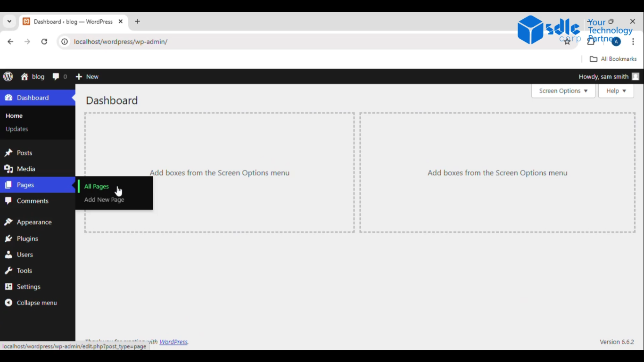Click the Users person icon
The width and height of the screenshot is (644, 362).
[8, 255]
